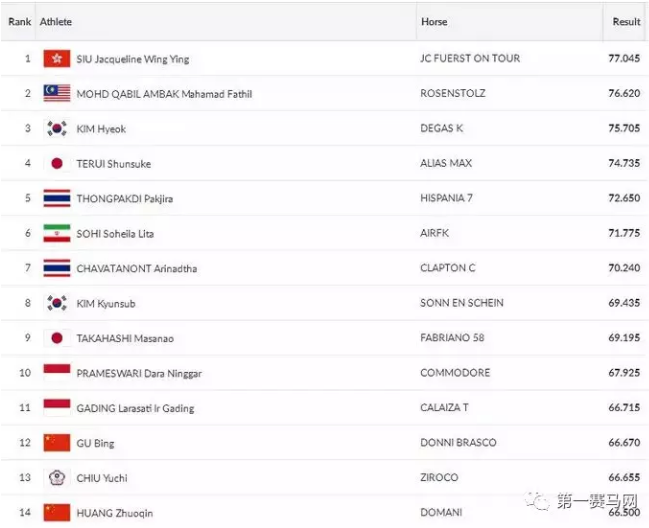Image resolution: width=649 pixels, height=528 pixels.
Task: Click the Japanese flag next to TERUI Shunsuke
Action: click(x=56, y=164)
